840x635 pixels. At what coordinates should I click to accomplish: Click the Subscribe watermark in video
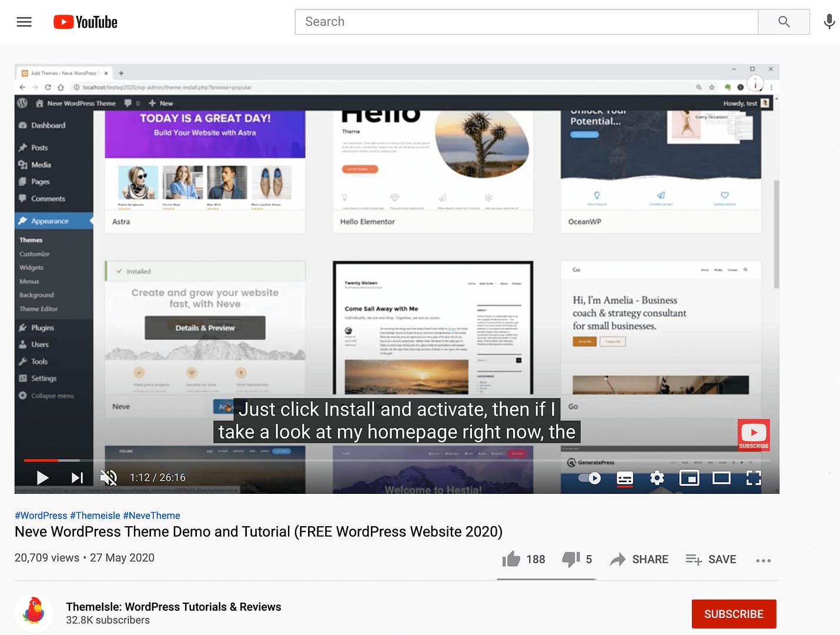click(x=754, y=435)
